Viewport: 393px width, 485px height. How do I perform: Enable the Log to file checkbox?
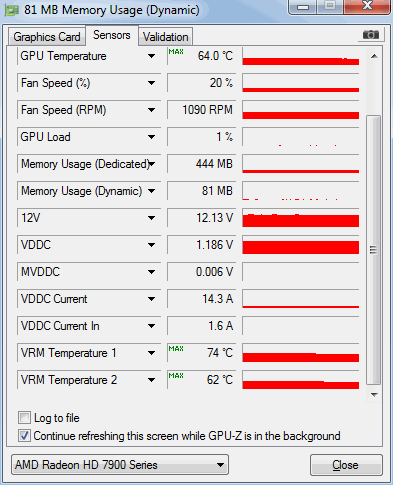(24, 418)
